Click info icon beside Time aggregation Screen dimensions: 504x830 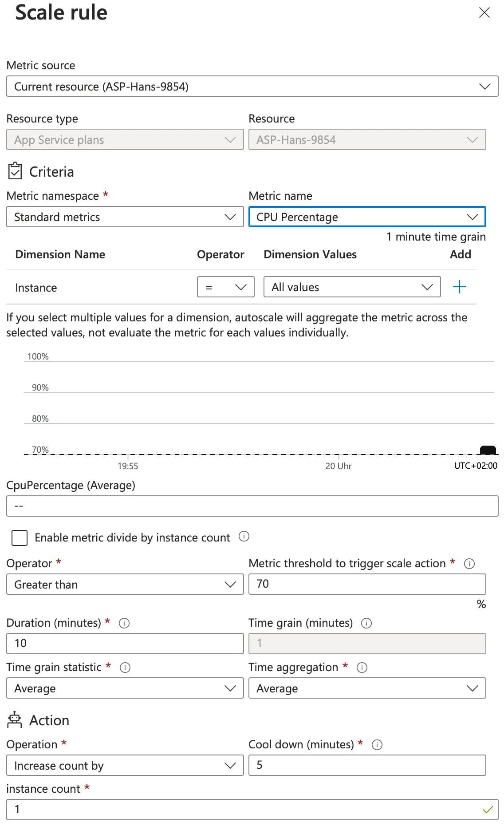pos(362,668)
